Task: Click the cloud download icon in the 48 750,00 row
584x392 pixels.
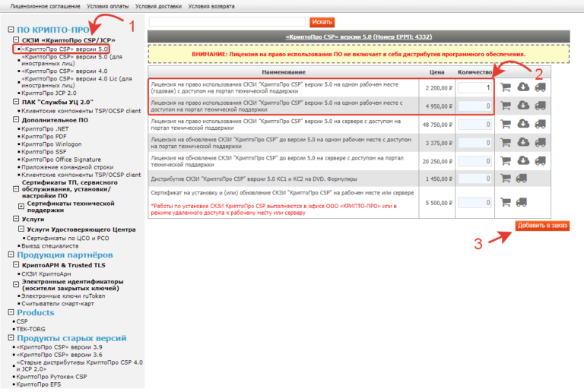Action: pyautogui.click(x=523, y=124)
